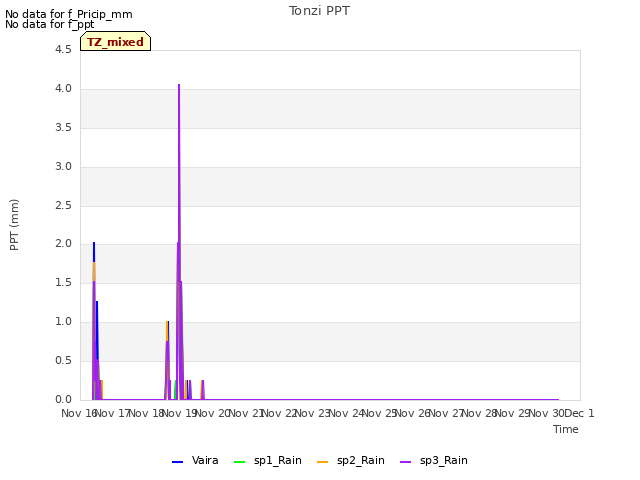Click the Nov 28 x-axis date label

click(479, 413)
